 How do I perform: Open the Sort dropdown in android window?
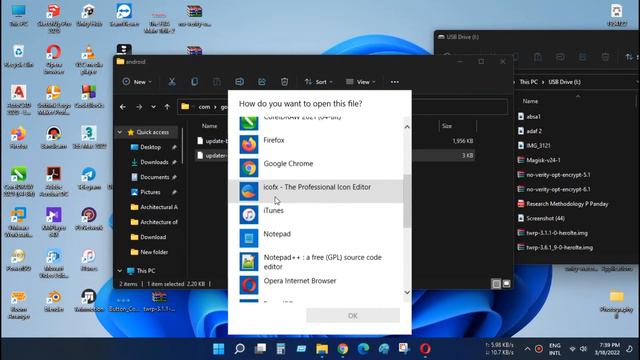[x=318, y=82]
